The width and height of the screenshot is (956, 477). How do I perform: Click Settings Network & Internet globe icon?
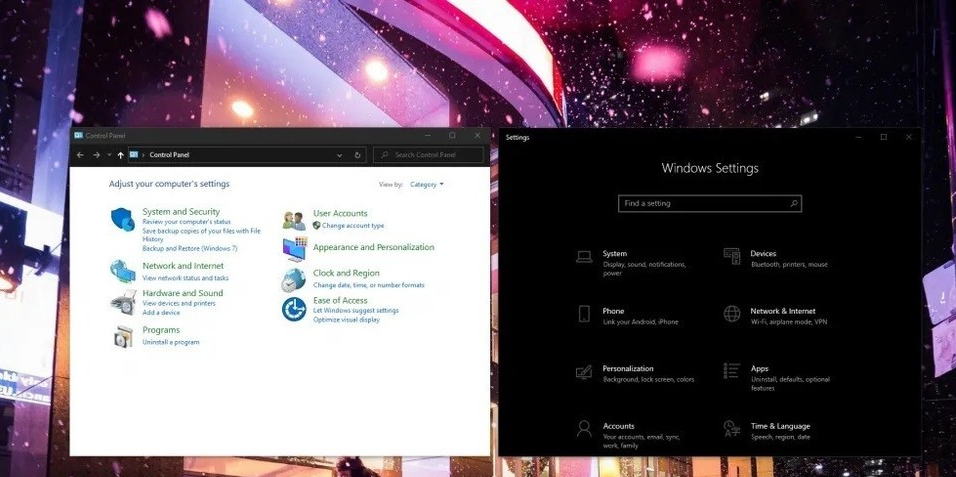pos(732,314)
